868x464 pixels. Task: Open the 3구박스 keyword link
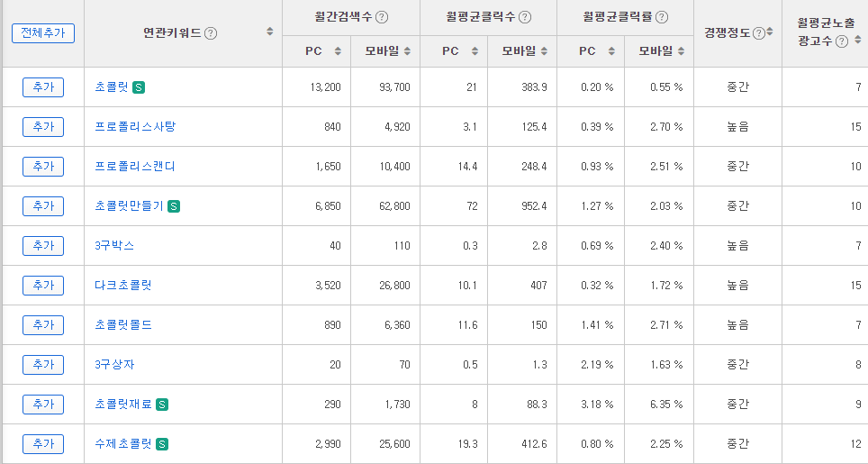click(x=114, y=246)
